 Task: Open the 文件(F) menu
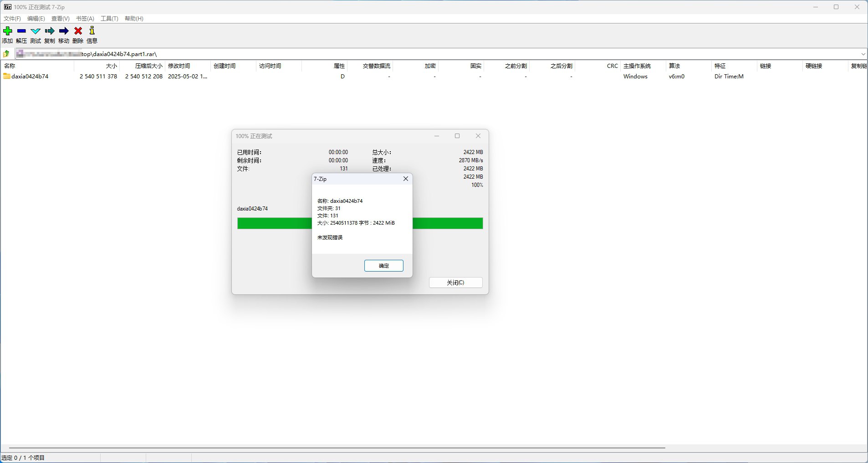[12, 19]
